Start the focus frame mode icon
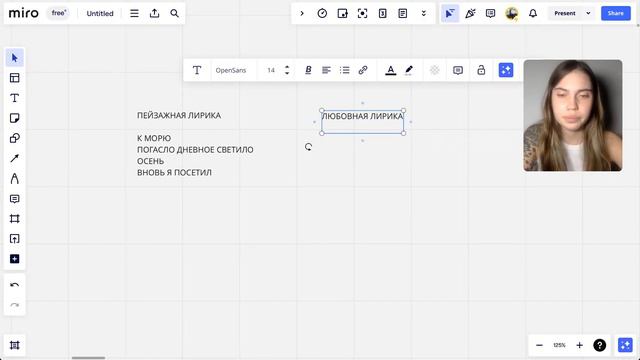The width and height of the screenshot is (640, 360). 362,13
